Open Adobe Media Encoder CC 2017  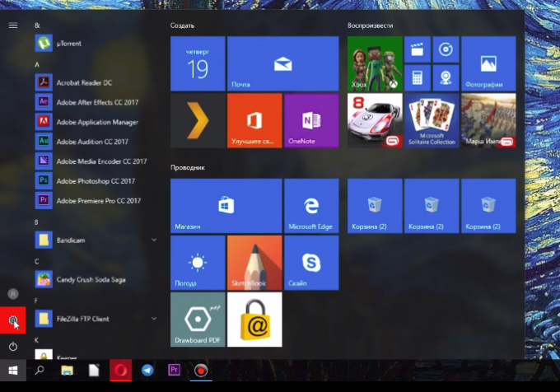tap(96, 161)
